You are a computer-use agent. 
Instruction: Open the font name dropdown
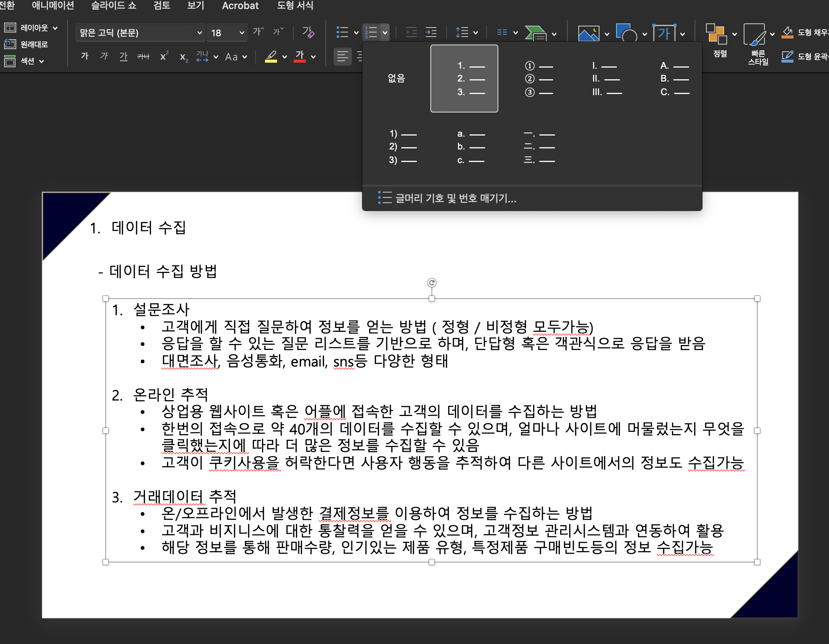(199, 32)
